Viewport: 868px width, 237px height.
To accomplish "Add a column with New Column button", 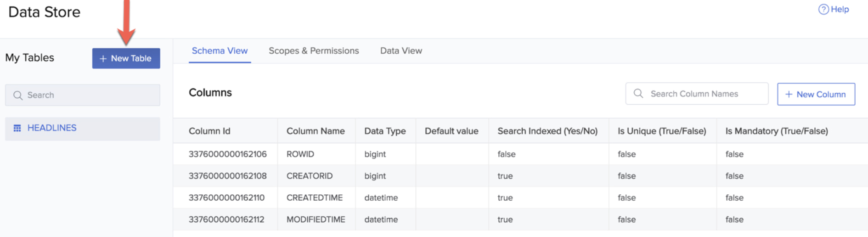I will click(816, 94).
